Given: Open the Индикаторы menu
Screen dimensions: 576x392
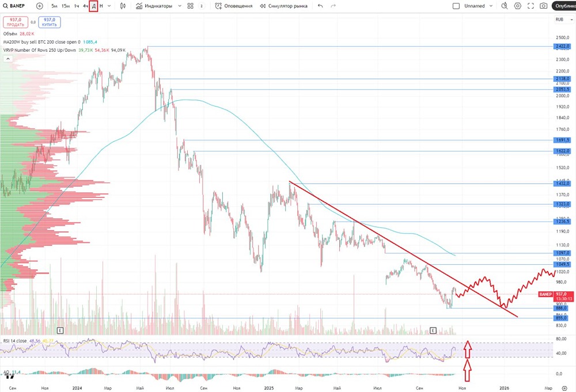Looking at the screenshot, I should pyautogui.click(x=158, y=6).
